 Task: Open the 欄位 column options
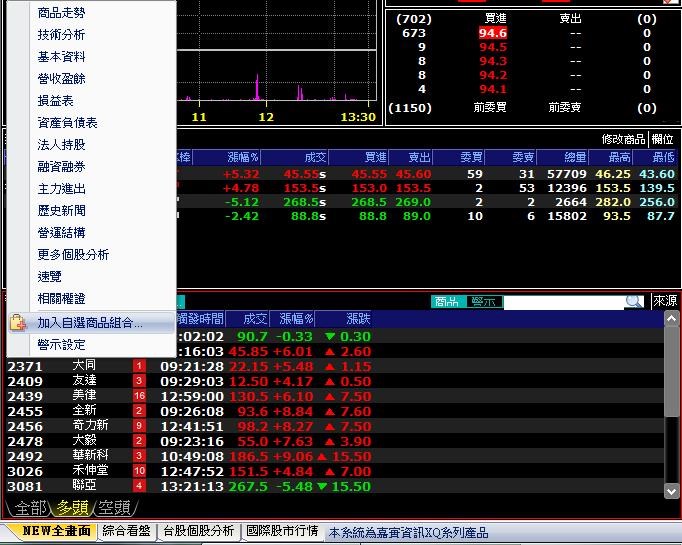tap(663, 139)
